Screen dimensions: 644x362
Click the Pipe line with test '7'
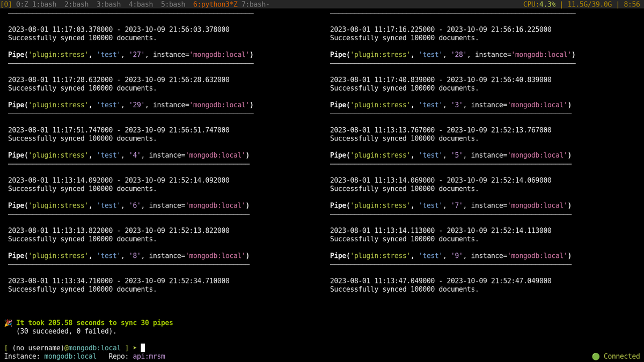pos(451,205)
